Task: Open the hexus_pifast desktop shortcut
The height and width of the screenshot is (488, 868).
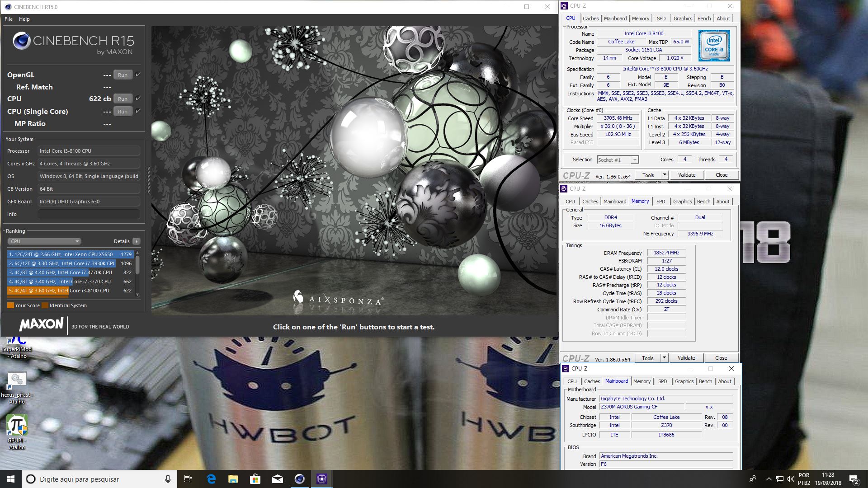Action: click(17, 388)
